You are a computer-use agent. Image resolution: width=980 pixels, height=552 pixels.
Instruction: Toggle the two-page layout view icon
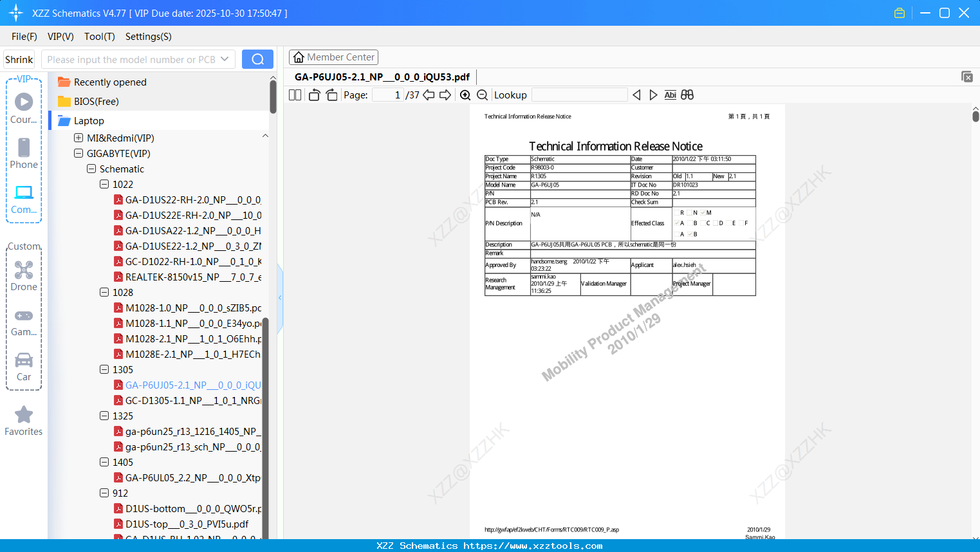click(295, 95)
